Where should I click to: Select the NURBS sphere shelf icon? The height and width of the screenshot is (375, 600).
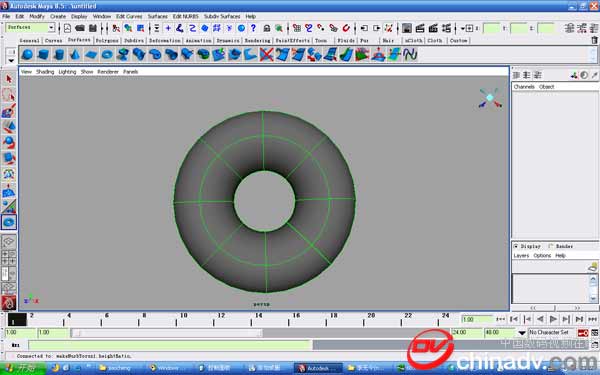coord(27,54)
